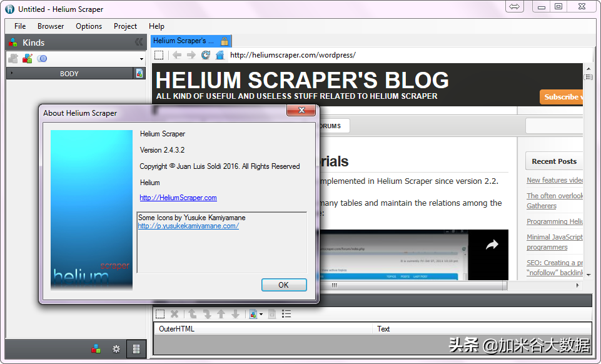Click the Kinds panel colored blocks icon
This screenshot has height=364, width=601.
point(13,42)
